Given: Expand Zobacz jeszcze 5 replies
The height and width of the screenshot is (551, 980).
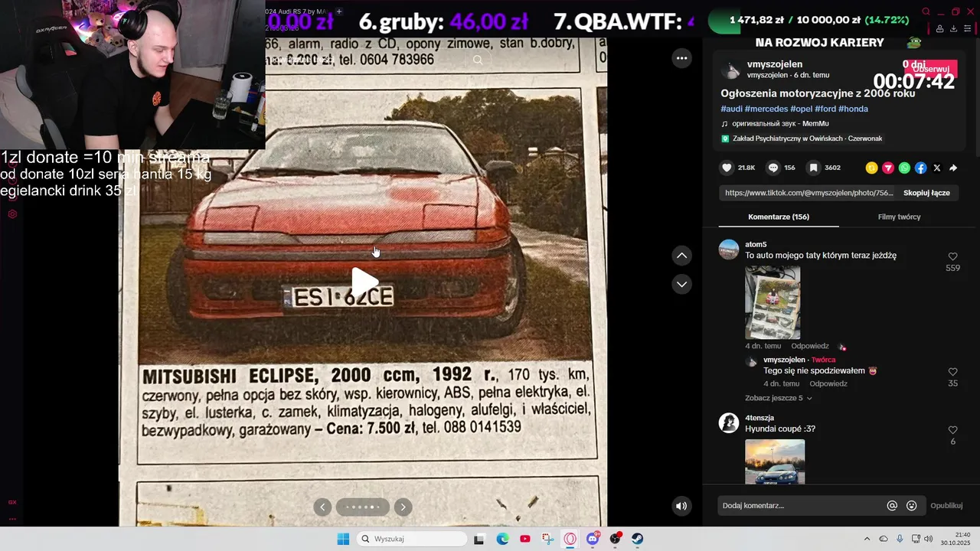Looking at the screenshot, I should coord(778,398).
